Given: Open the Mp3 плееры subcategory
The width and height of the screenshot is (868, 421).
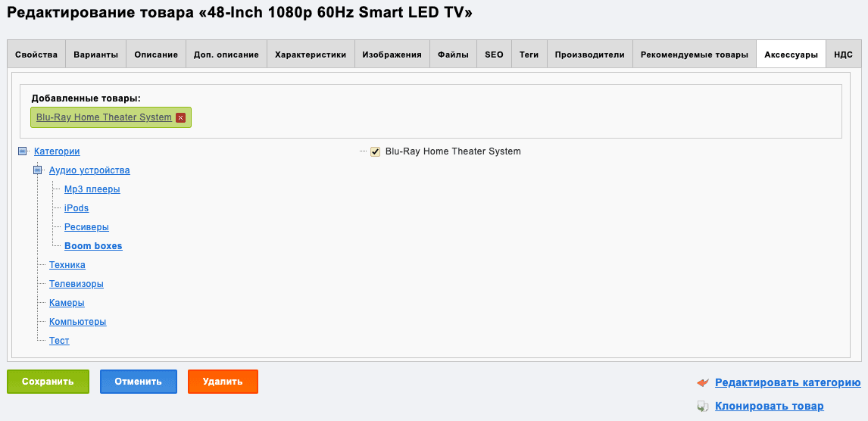Looking at the screenshot, I should pos(92,189).
